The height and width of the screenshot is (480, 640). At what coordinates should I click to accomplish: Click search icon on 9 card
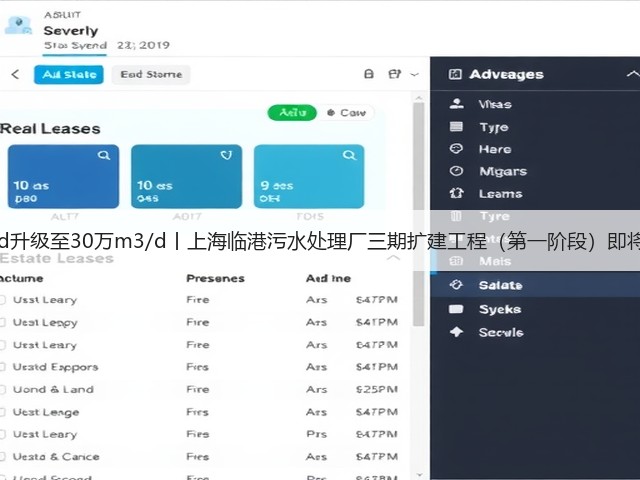tap(349, 156)
